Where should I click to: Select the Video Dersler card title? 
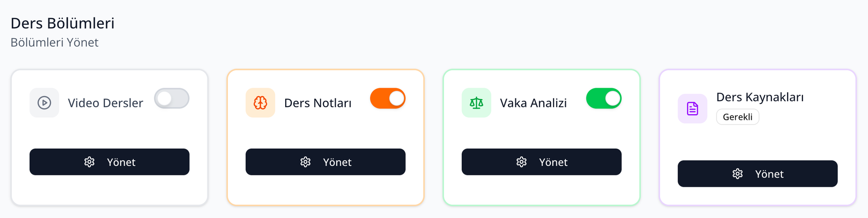point(105,103)
